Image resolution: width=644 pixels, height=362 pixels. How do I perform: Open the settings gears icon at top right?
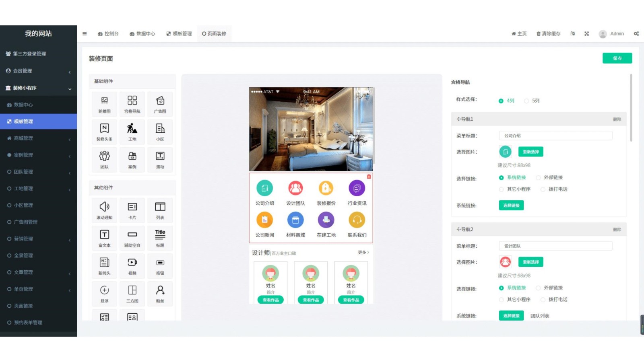(636, 34)
